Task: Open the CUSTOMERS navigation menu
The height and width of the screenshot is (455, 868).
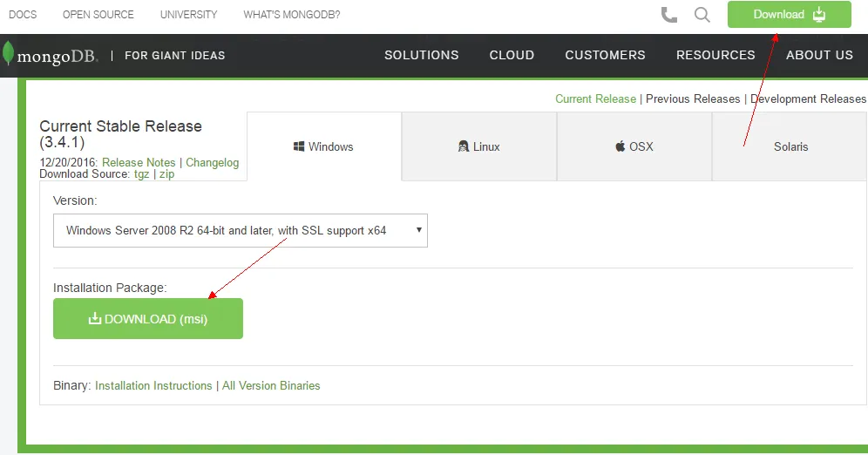Action: click(605, 55)
